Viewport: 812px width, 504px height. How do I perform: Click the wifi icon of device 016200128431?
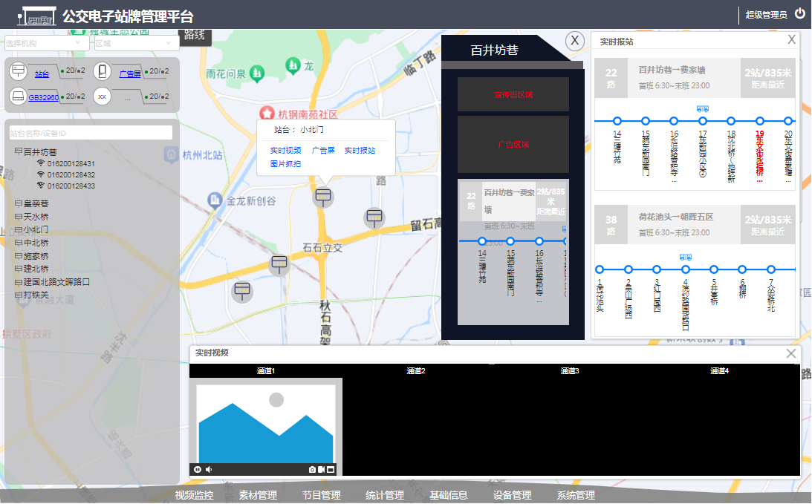click(40, 163)
